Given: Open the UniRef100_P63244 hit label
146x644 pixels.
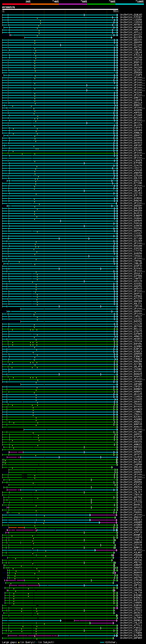Looking at the screenshot, I should click(131, 93).
